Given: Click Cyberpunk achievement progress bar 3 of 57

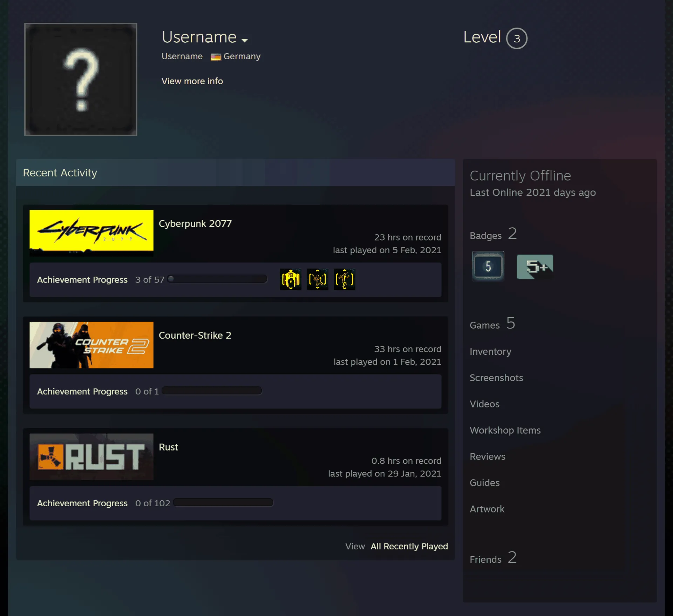Looking at the screenshot, I should (x=217, y=279).
